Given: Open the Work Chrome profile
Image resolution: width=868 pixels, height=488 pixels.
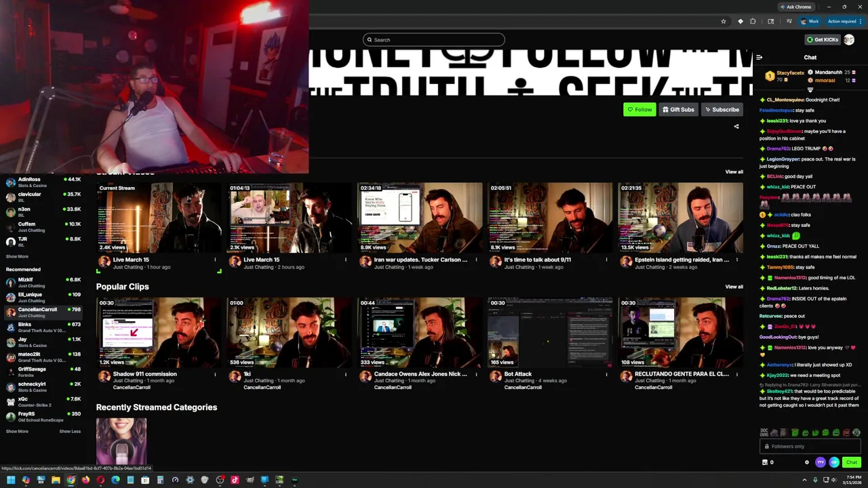Looking at the screenshot, I should 809,22.
